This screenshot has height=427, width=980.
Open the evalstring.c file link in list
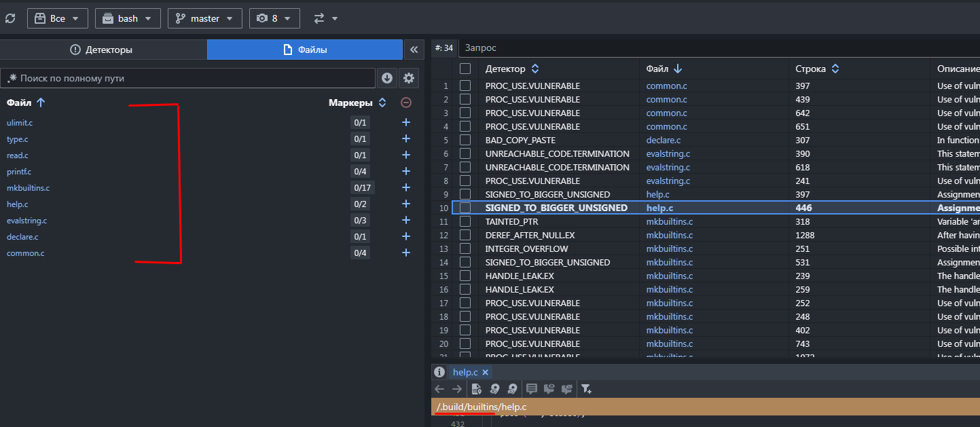pyautogui.click(x=26, y=221)
